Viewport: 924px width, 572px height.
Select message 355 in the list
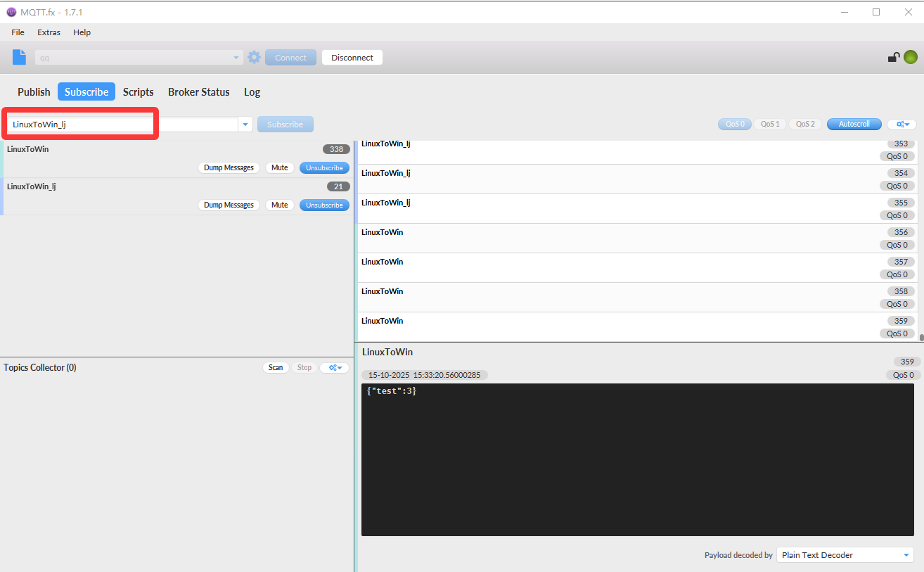coord(637,209)
